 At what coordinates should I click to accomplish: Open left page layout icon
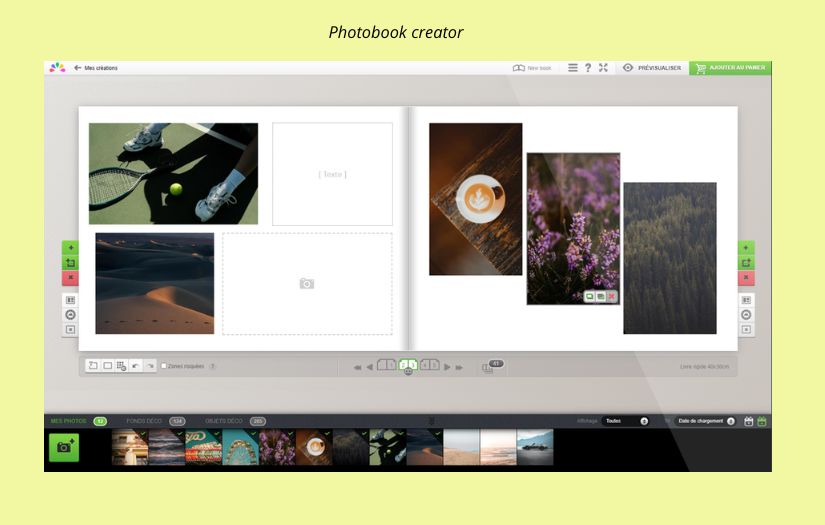click(x=71, y=300)
